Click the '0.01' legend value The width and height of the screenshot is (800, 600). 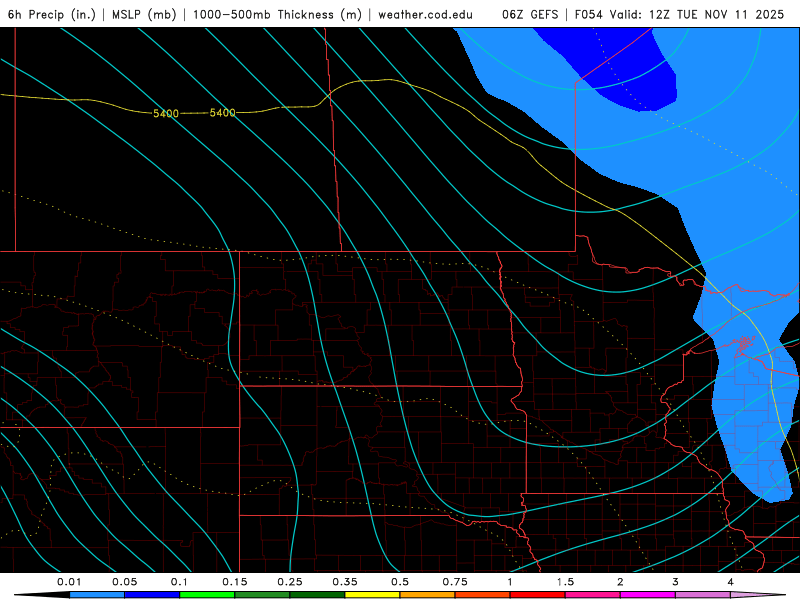pyautogui.click(x=69, y=582)
